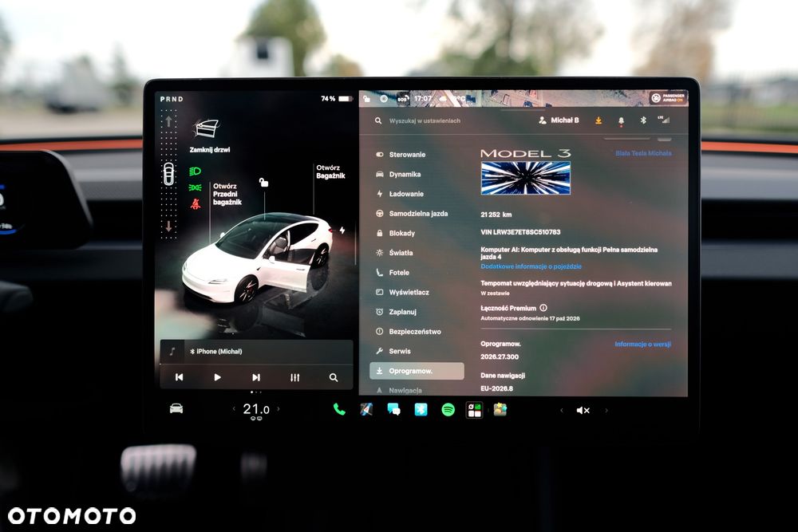Tap Zamknij drzwi to close doors
Screen dimensions: 798x532
(x=208, y=136)
